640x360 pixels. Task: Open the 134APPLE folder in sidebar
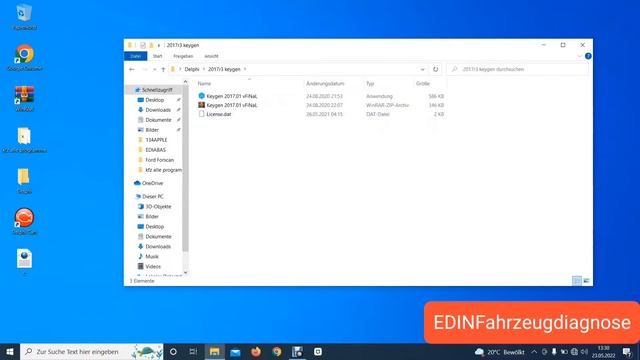pos(156,140)
